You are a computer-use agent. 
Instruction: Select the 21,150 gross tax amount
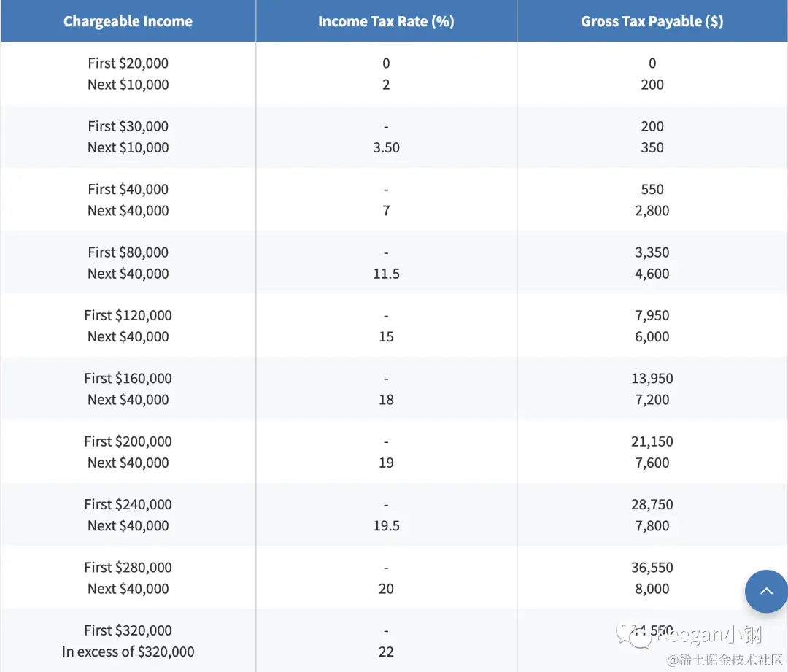click(652, 441)
